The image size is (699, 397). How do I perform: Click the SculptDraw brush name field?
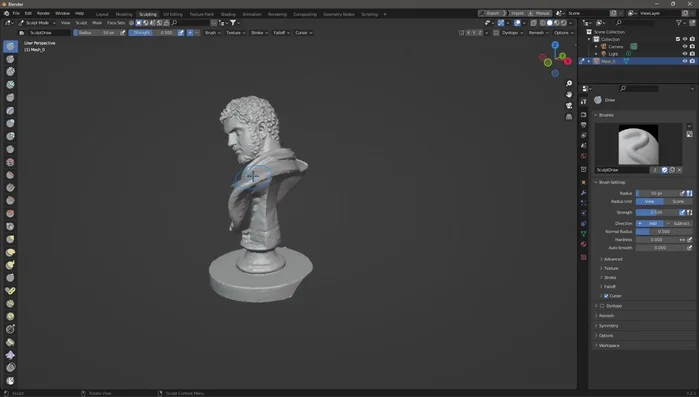[x=622, y=170]
